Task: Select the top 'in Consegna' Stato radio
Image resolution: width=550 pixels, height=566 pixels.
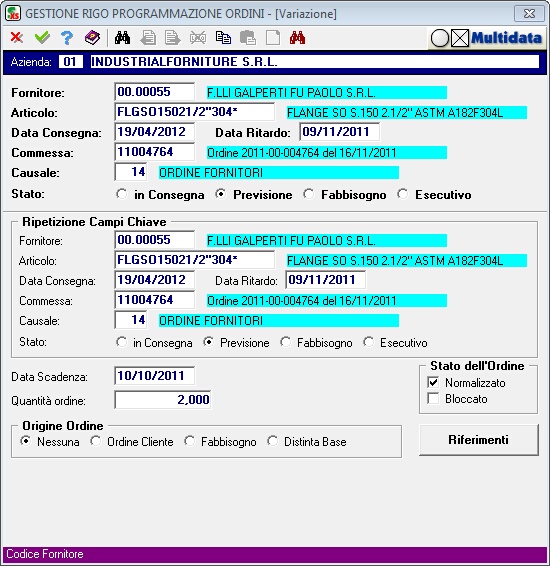Action: pos(122,194)
